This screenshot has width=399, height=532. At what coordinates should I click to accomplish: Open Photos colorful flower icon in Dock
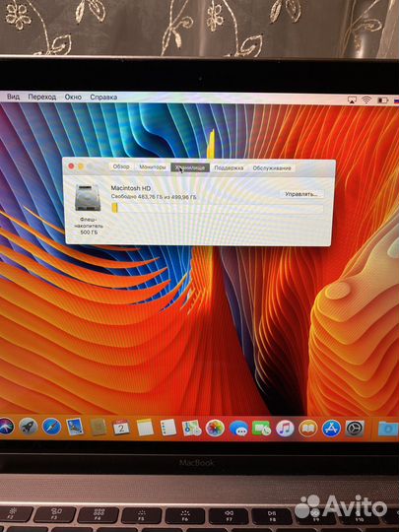coord(215,429)
